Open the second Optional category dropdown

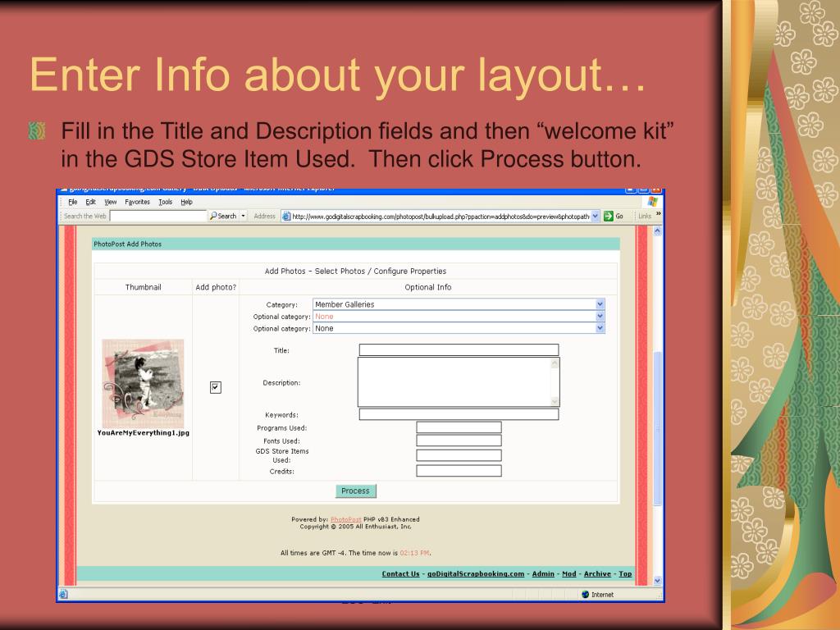pos(459,328)
